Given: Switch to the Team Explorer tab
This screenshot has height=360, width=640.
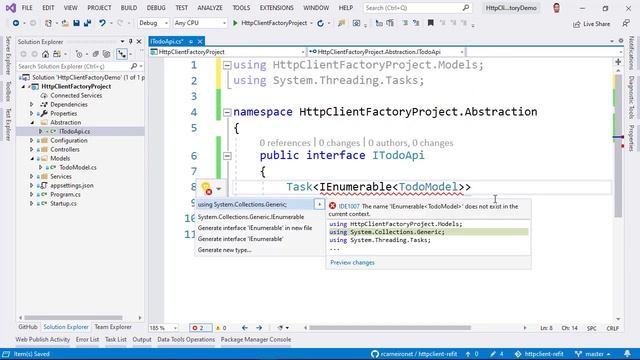Looking at the screenshot, I should coord(113,327).
